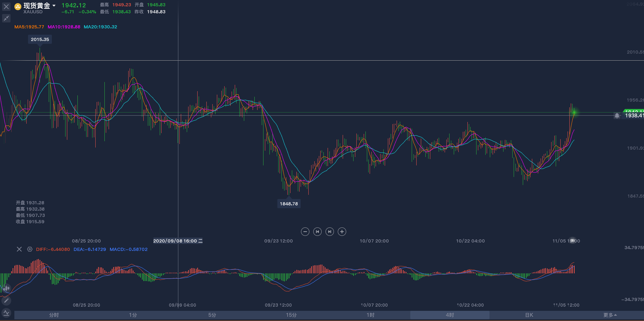This screenshot has height=321, width=644.
Task: Click the 收盘 1915.59 candle info line
Action: (30, 222)
